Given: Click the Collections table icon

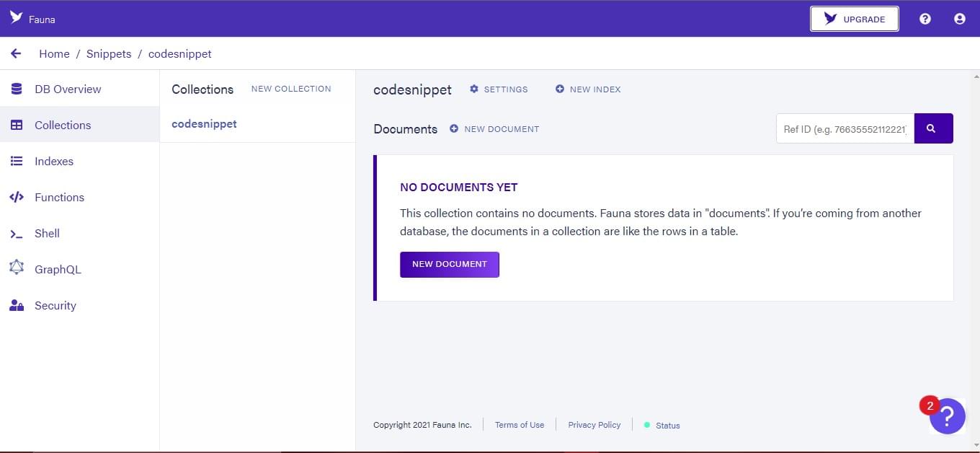Looking at the screenshot, I should [x=17, y=125].
